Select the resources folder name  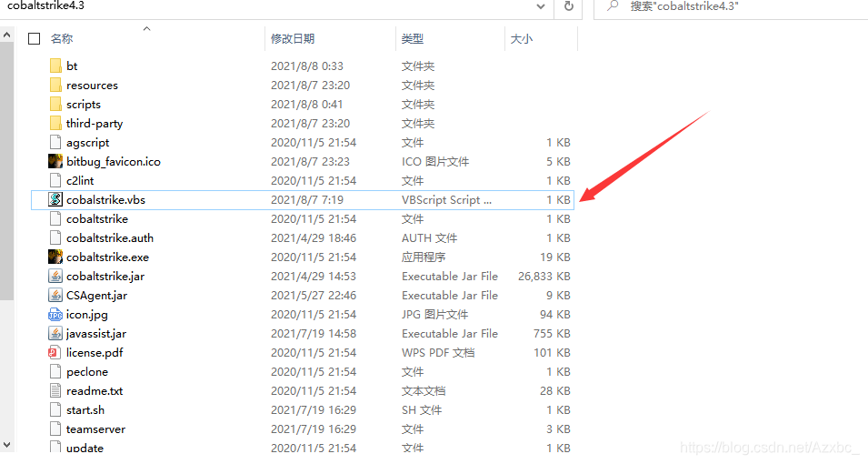coord(92,86)
